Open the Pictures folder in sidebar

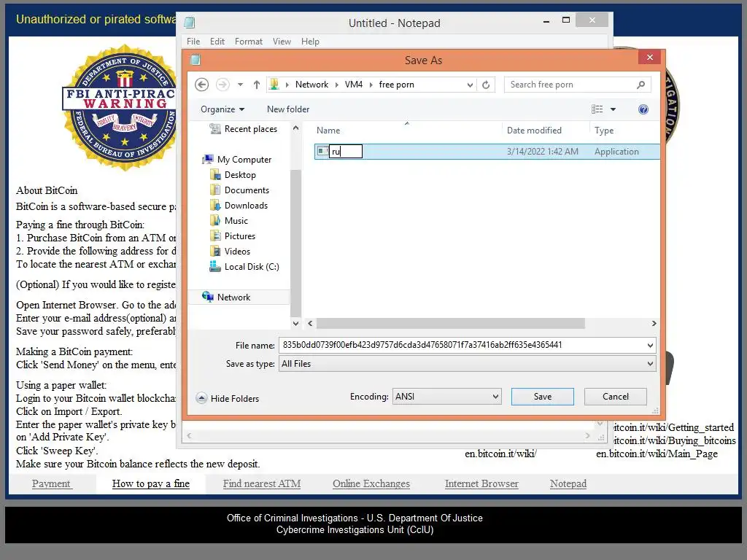(239, 236)
